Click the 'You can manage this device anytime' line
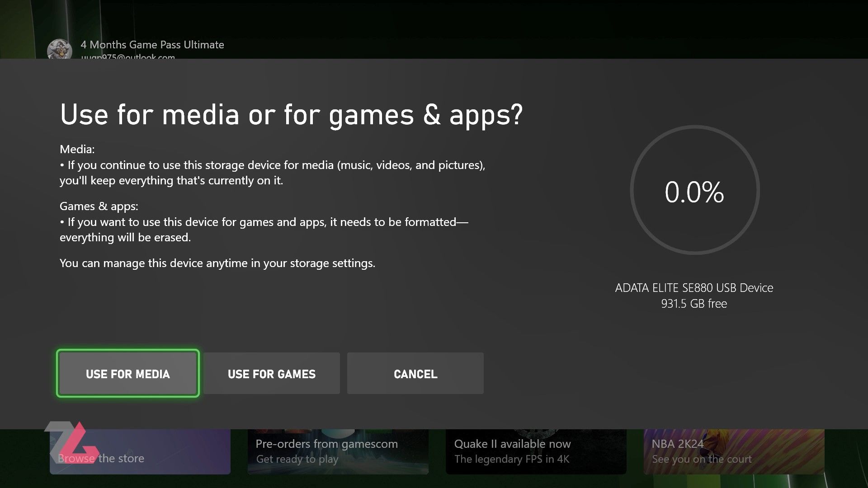This screenshot has height=488, width=868. point(217,263)
